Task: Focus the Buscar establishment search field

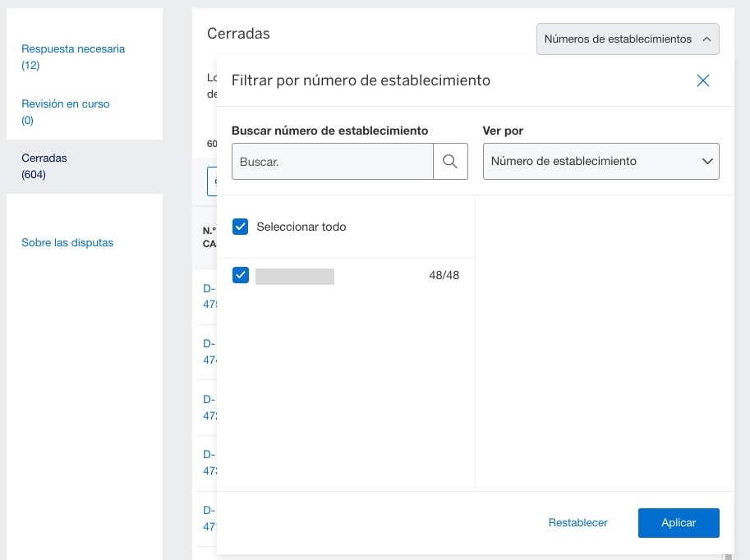Action: [x=333, y=162]
